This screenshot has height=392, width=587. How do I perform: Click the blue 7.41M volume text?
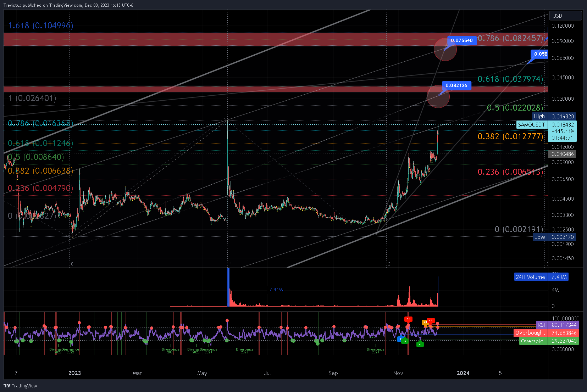click(276, 290)
